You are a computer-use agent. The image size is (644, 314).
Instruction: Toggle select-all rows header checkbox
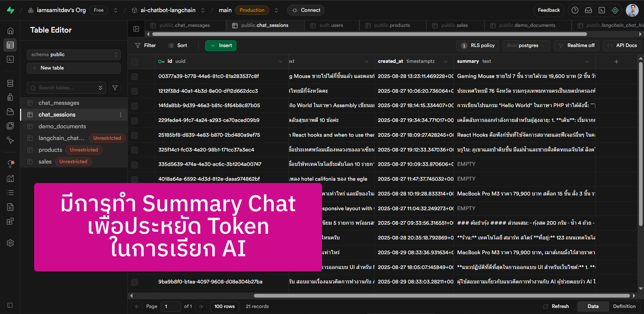tap(135, 62)
